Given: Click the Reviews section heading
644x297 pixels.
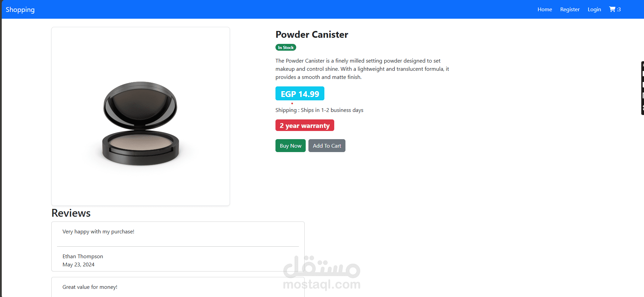Looking at the screenshot, I should (x=71, y=213).
